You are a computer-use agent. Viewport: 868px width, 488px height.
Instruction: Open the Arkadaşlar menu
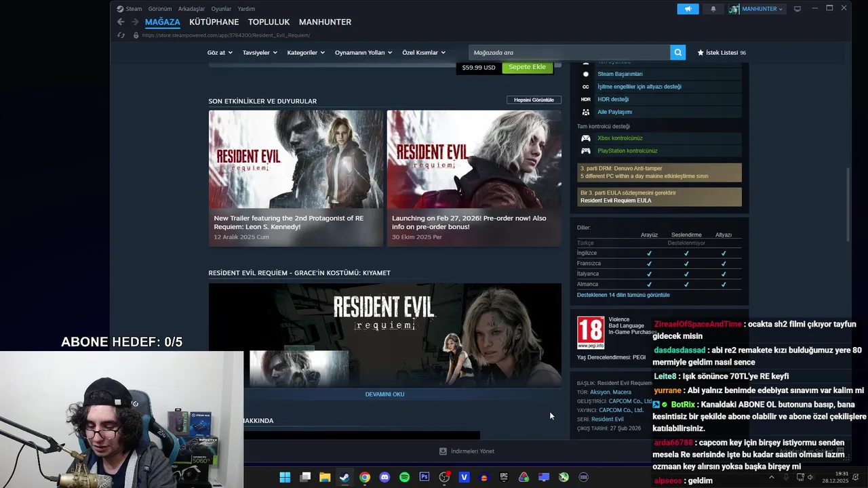[191, 9]
